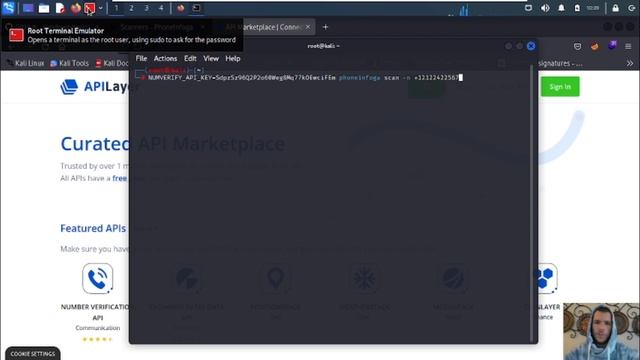The width and height of the screenshot is (640, 360).
Task: Open the volume control in the tray
Action: (x=545, y=8)
